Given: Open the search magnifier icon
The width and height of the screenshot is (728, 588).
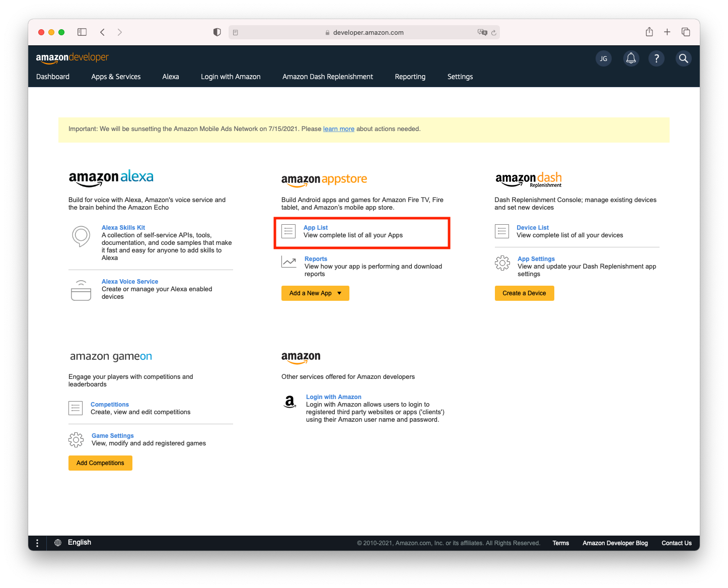Looking at the screenshot, I should (x=683, y=58).
